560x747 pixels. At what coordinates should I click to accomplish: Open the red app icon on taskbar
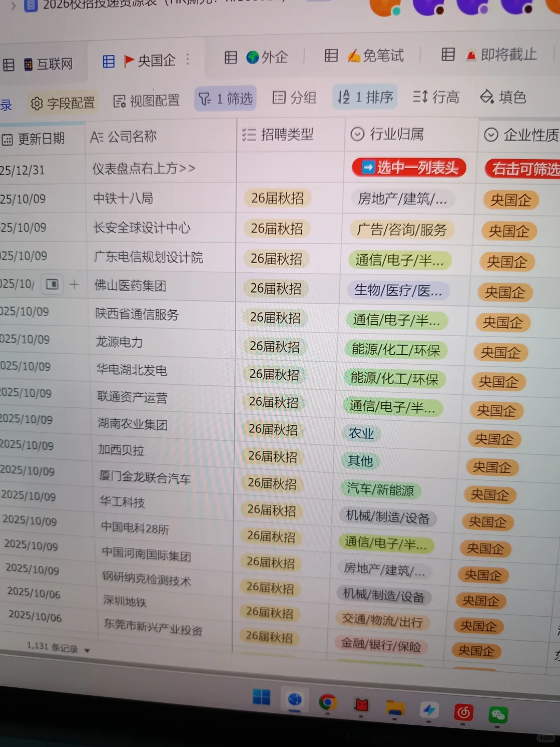pos(361,704)
